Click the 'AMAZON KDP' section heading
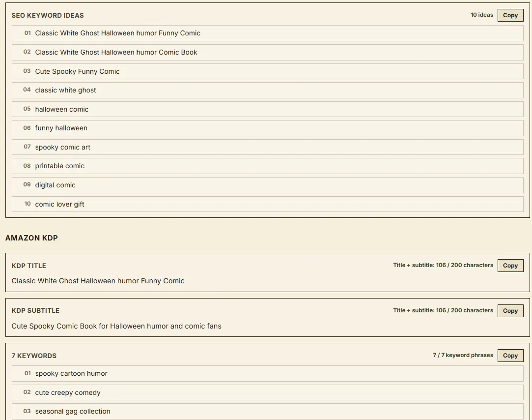Image resolution: width=532 pixels, height=420 pixels. [x=31, y=238]
